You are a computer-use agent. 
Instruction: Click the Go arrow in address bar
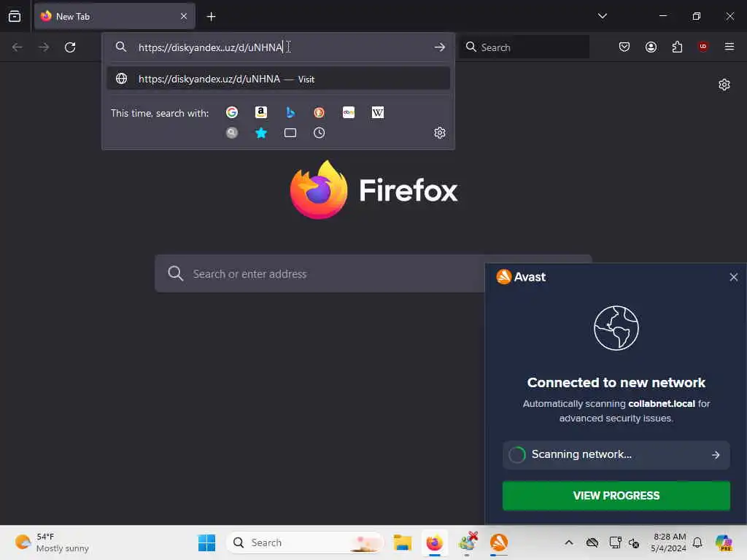tap(439, 47)
